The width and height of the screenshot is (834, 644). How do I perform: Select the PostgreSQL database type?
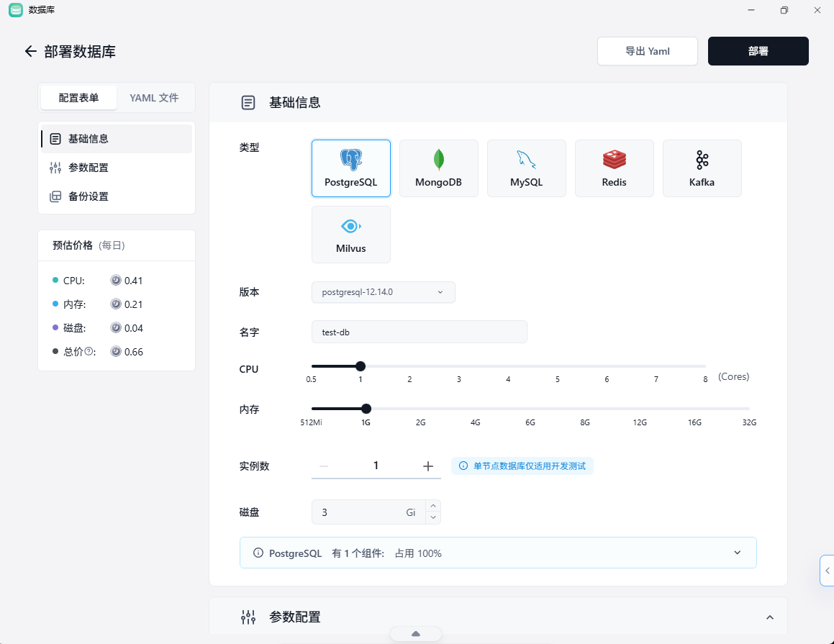tap(351, 168)
